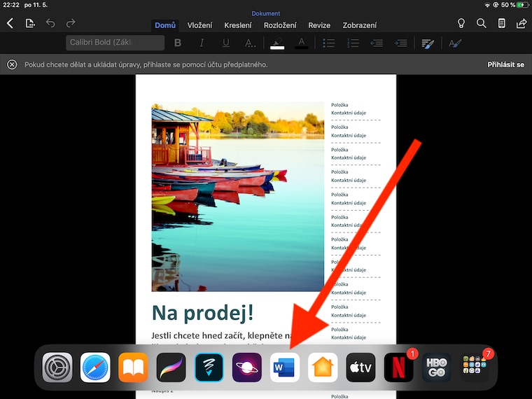Open the share menu icon
532x399 pixels.
coord(521,23)
